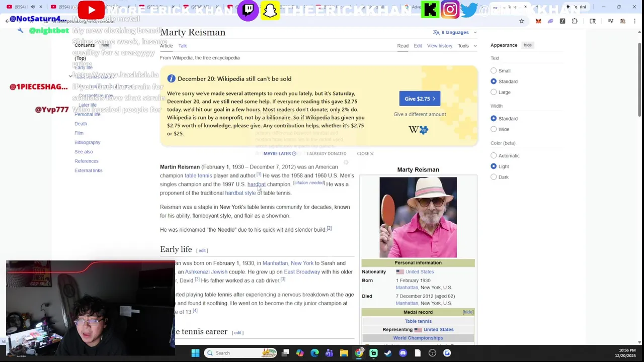Open the media controls music-note icon
Viewport: 644px width, 362px height.
(610, 21)
